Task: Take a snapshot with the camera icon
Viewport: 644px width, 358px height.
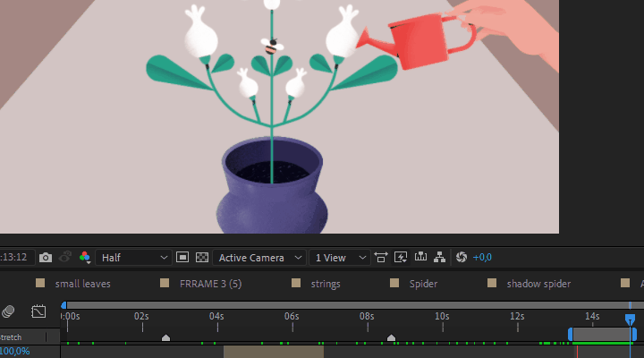Action: 46,258
